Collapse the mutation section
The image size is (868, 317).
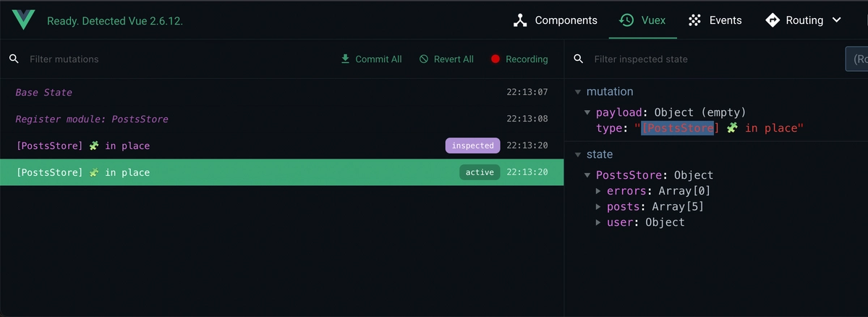[577, 92]
